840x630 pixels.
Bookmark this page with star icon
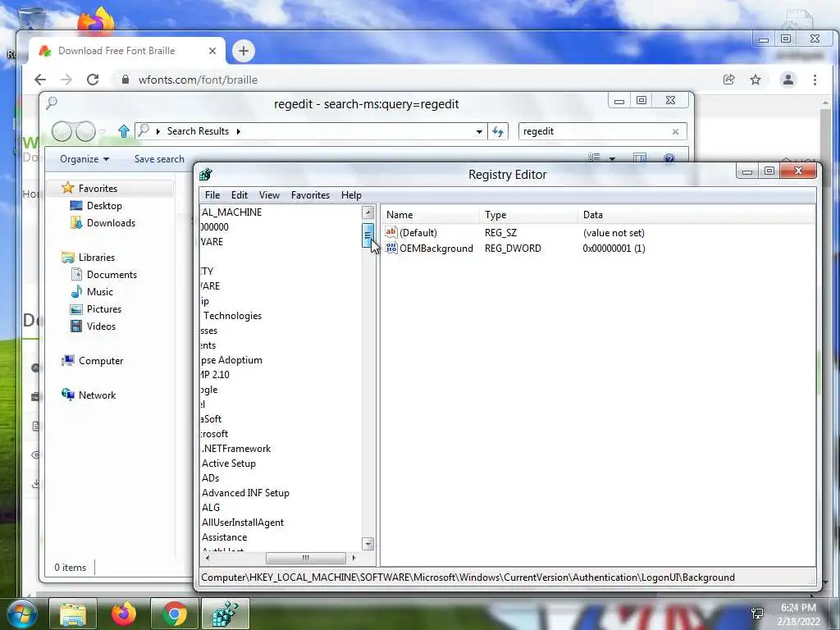click(756, 80)
